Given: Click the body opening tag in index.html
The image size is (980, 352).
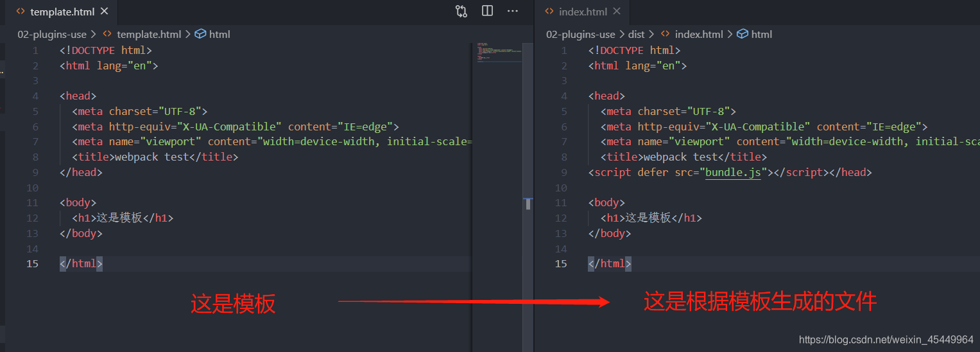Looking at the screenshot, I should (606, 202).
